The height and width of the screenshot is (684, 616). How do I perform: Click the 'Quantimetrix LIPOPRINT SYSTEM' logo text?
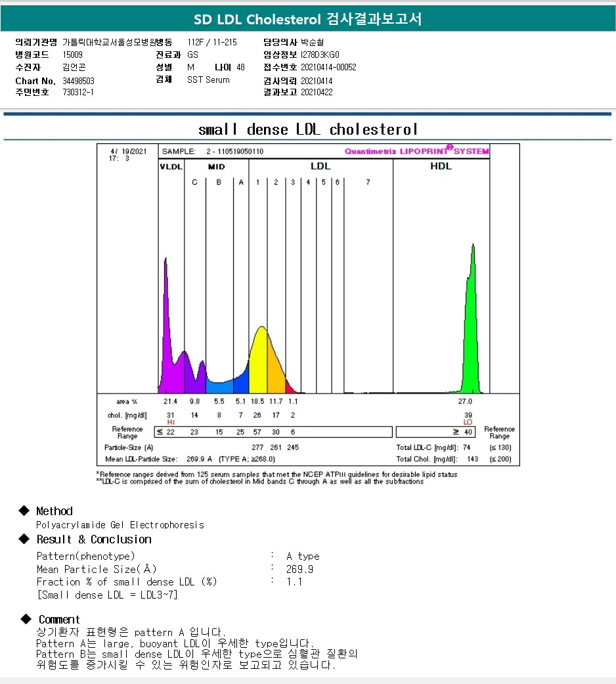click(x=417, y=151)
